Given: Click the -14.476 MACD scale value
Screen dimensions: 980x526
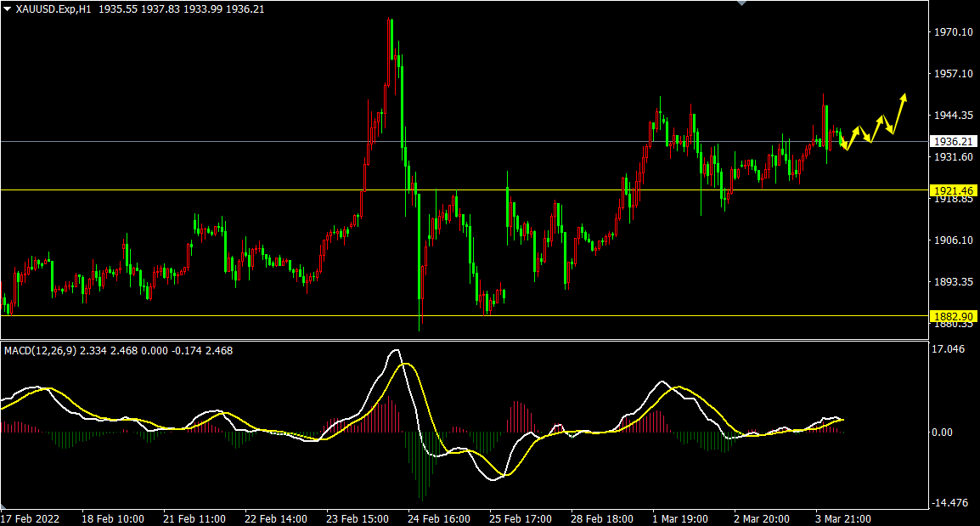Looking at the screenshot, I should 950,503.
